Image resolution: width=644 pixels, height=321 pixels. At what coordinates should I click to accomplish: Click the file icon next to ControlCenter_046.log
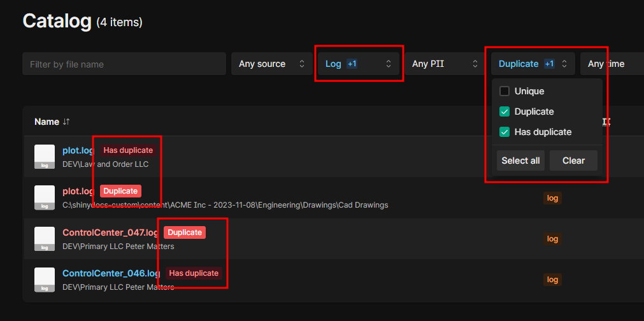(x=45, y=280)
